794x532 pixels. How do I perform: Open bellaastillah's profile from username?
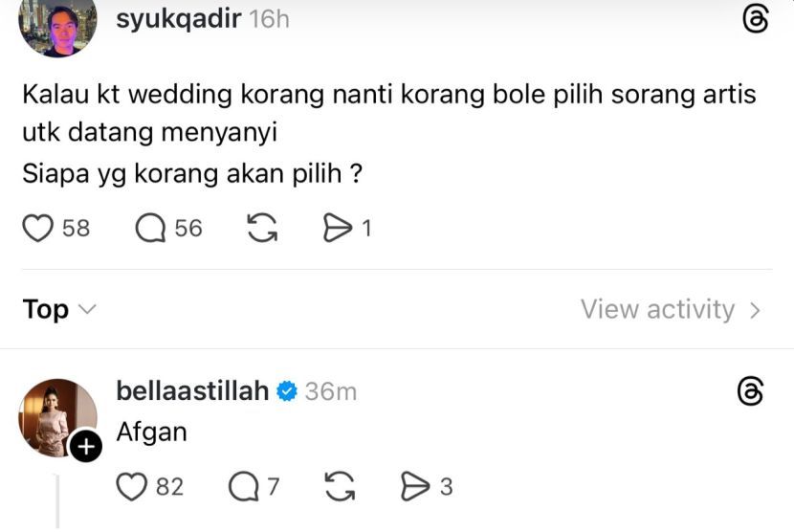(192, 391)
